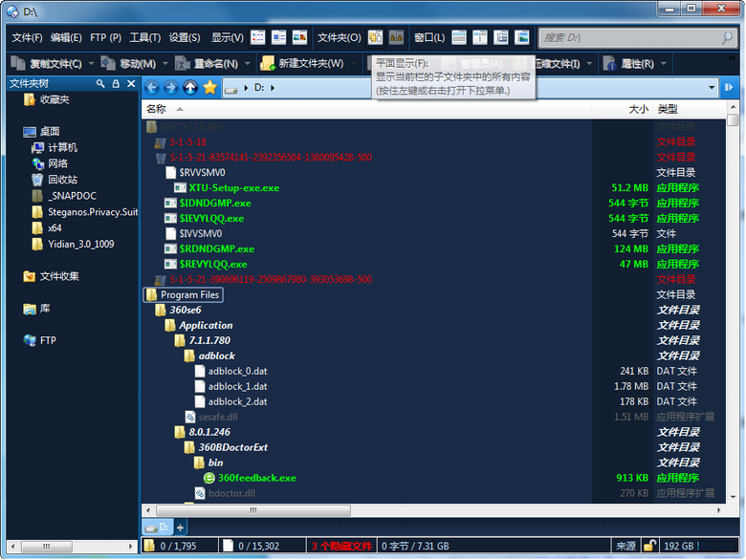746x560 pixels.
Task: Click the binoculars find icon in toolbar
Action: click(396, 37)
